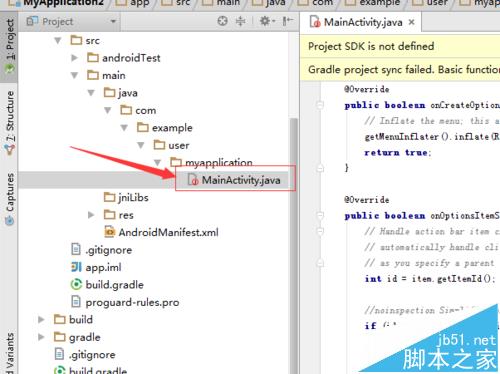Viewport: 500px width, 374px height.
Task: Fold onCreateOptionsMenu method in gutter
Action: [320, 105]
